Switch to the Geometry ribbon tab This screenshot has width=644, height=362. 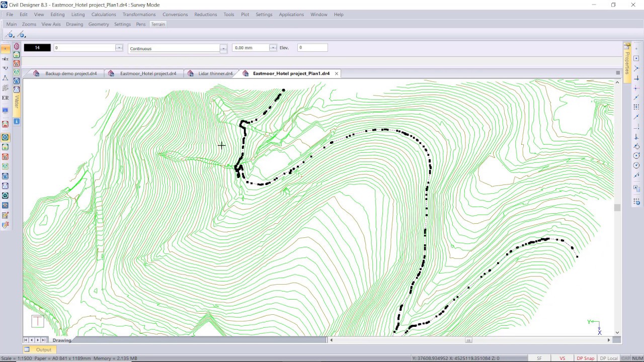pyautogui.click(x=99, y=24)
